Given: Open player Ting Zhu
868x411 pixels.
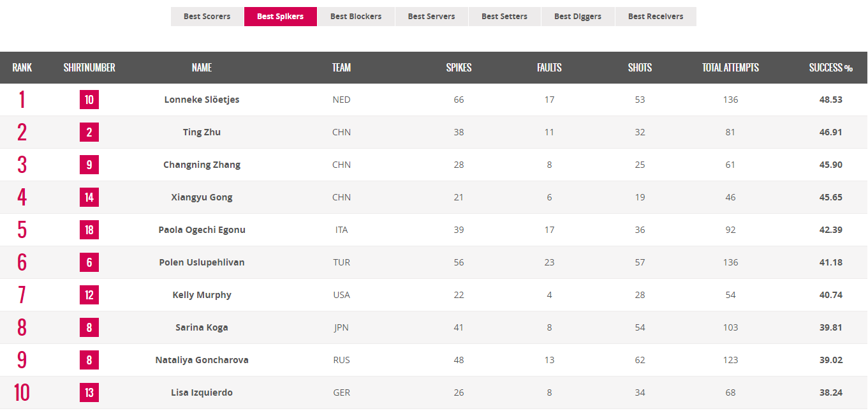Looking at the screenshot, I should click(202, 132).
